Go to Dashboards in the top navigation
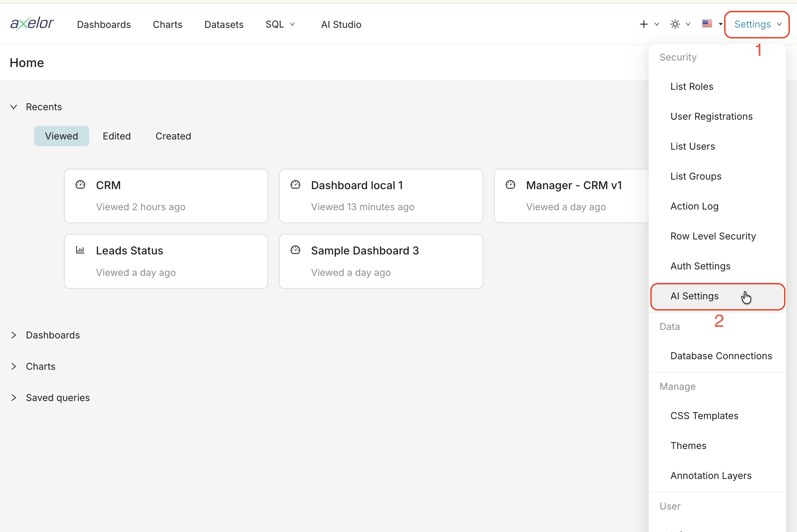 click(104, 24)
